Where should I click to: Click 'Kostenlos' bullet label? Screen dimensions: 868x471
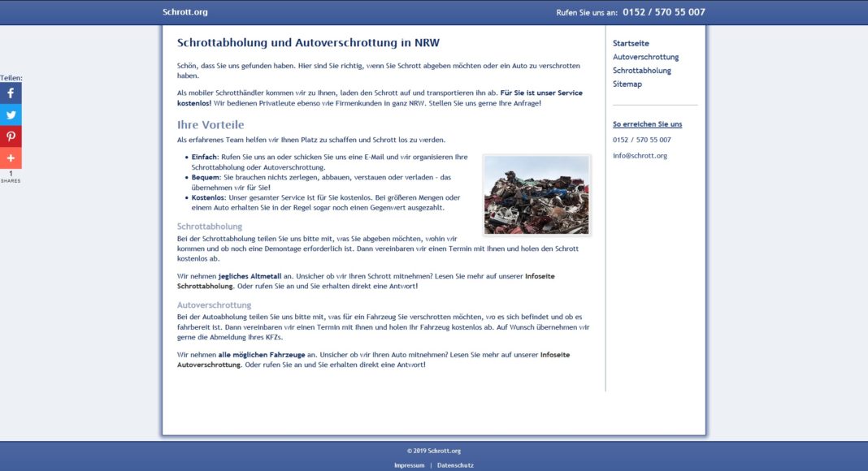tap(208, 197)
